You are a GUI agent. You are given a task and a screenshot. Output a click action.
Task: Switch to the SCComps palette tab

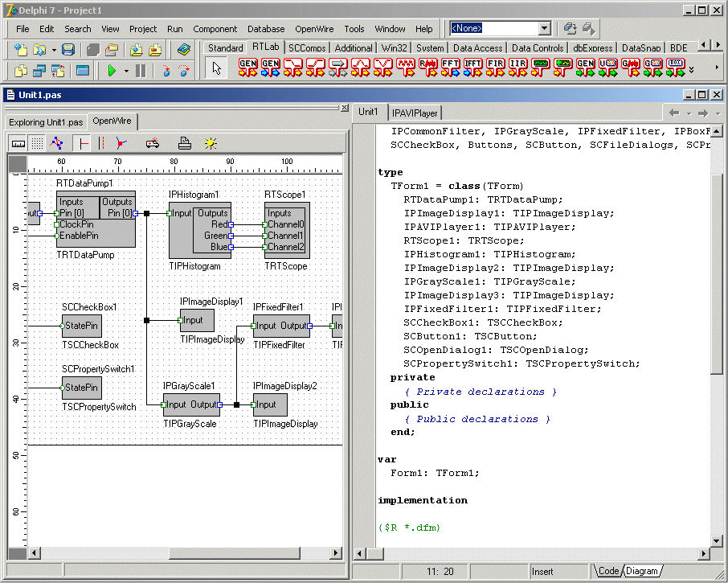[x=307, y=48]
